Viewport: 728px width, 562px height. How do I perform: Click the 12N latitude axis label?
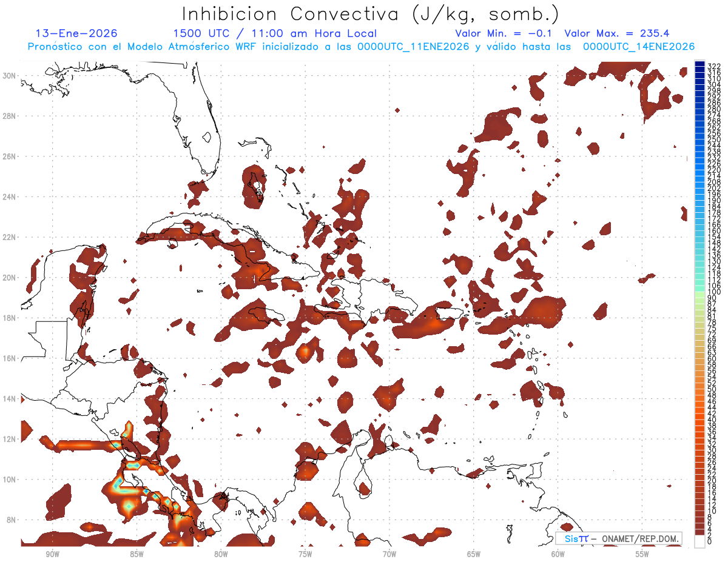9,439
